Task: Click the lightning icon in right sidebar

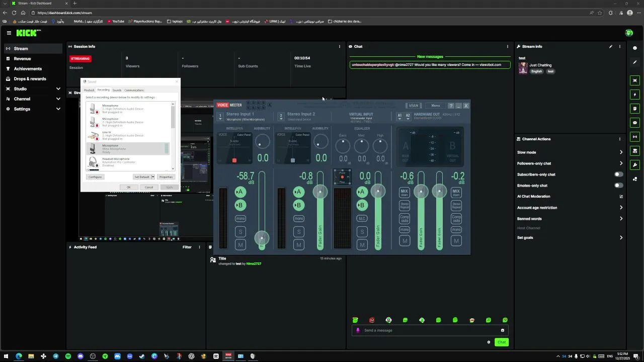Action: pyautogui.click(x=635, y=95)
